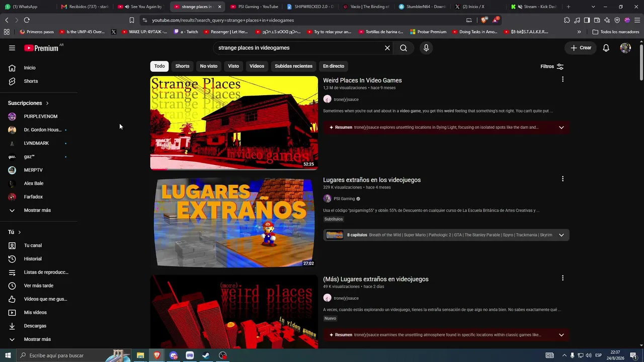
Task: Focus the YouTube search box
Action: pyautogui.click(x=299, y=48)
